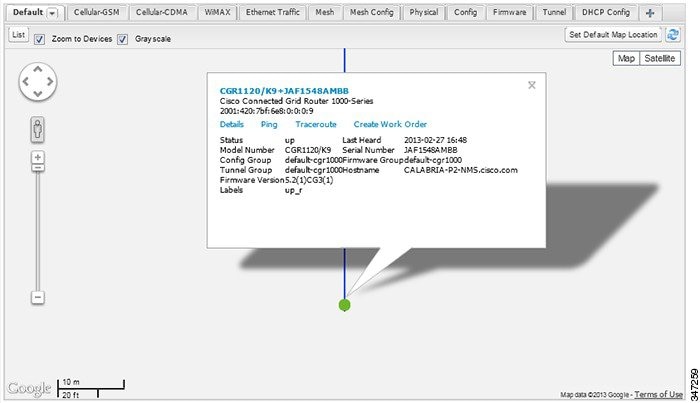The height and width of the screenshot is (403, 700).
Task: Zoom out with the minus button
Action: (38, 297)
